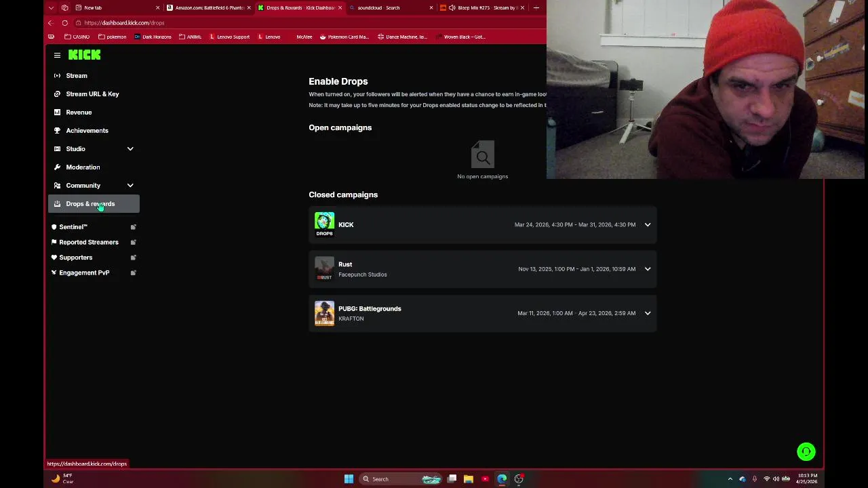Screen dimensions: 868x488
Task: Show hidden system tray icons
Action: point(730,479)
